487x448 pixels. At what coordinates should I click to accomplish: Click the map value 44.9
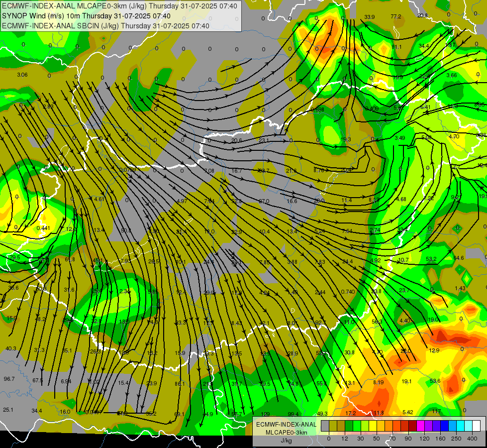click(x=208, y=414)
